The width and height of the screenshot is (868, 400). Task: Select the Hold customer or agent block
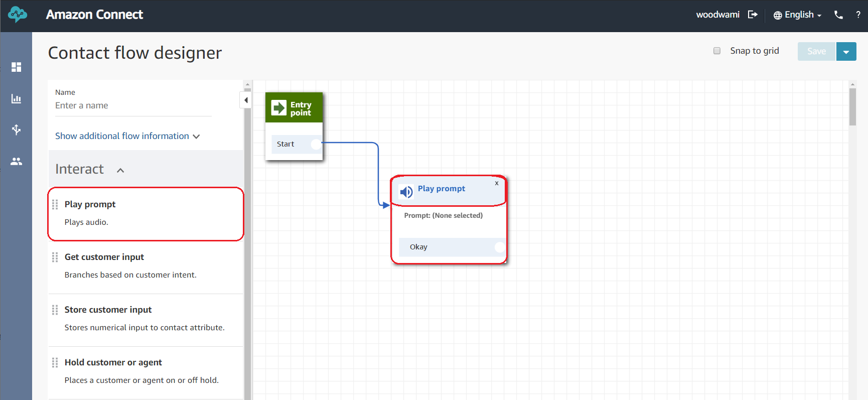pyautogui.click(x=146, y=372)
